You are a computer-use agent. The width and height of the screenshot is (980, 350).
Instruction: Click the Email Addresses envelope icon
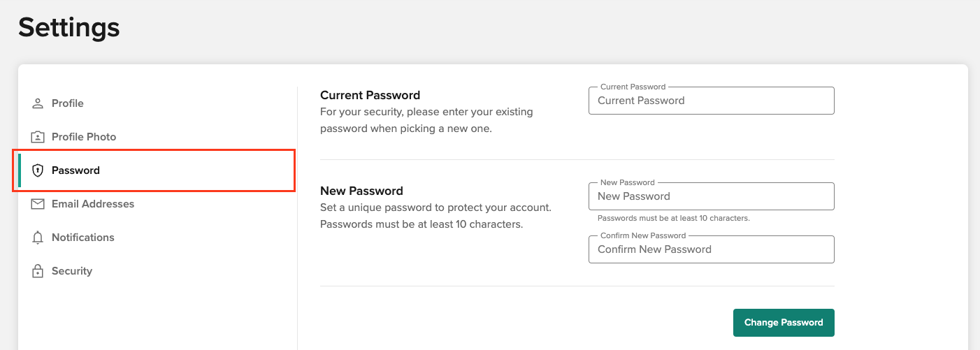(x=38, y=204)
